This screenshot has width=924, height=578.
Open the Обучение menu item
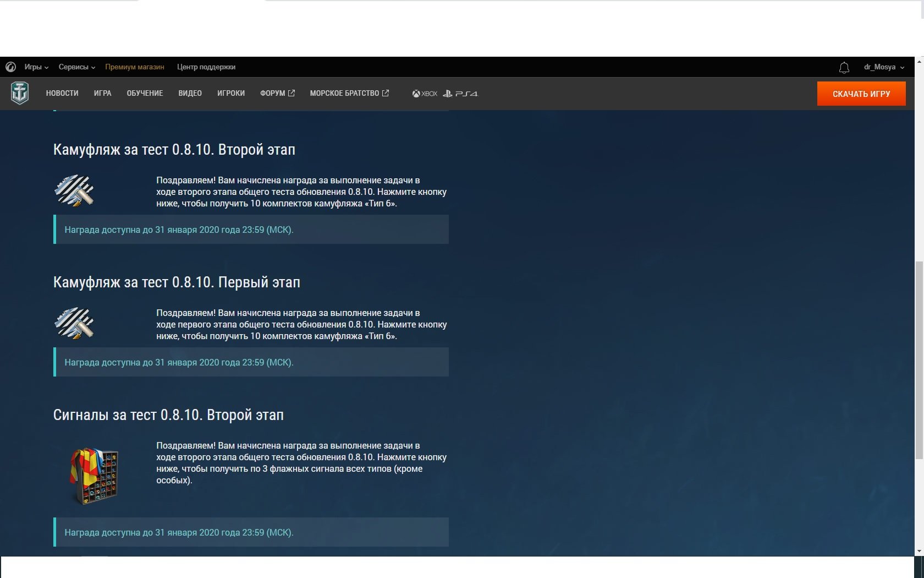tap(145, 94)
